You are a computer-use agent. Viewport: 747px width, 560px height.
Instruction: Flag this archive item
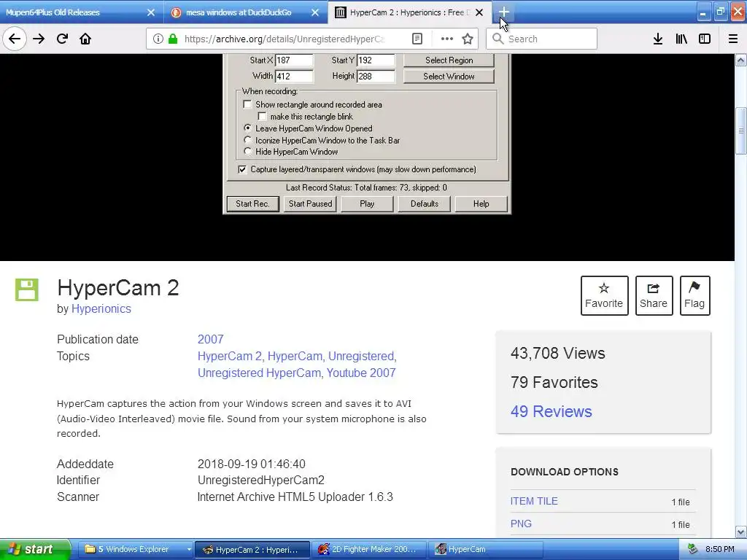[694, 296]
